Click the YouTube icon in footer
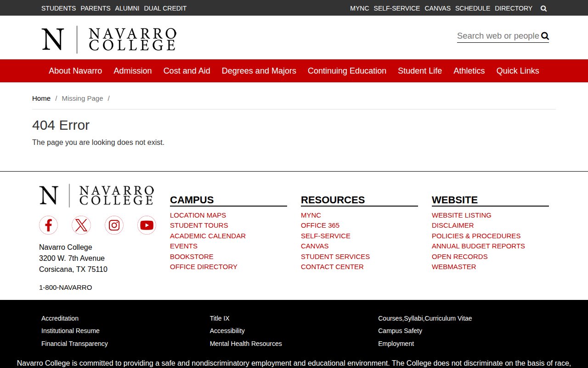 tap(147, 225)
